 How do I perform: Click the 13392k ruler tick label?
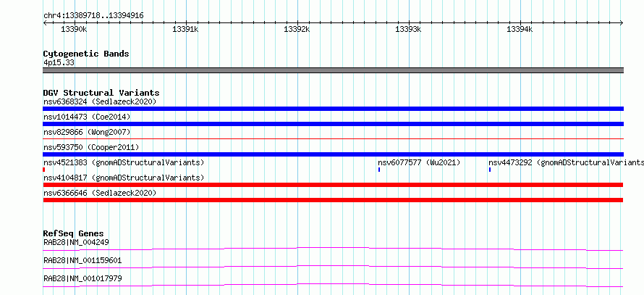297,29
